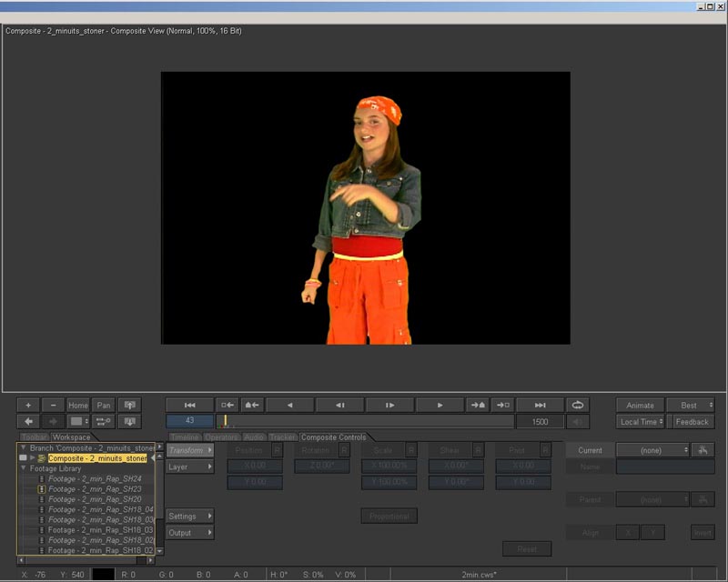This screenshot has width=728, height=582.
Task: Click the zoom in plus button
Action: click(x=28, y=405)
